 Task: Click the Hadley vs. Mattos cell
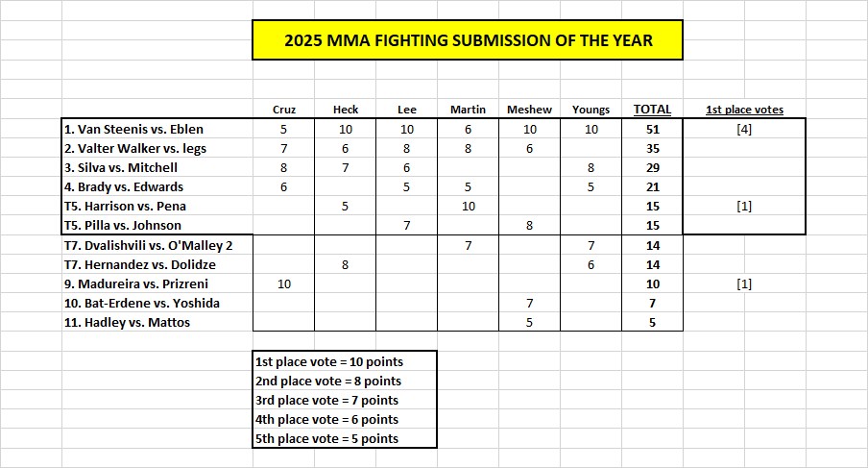click(127, 322)
